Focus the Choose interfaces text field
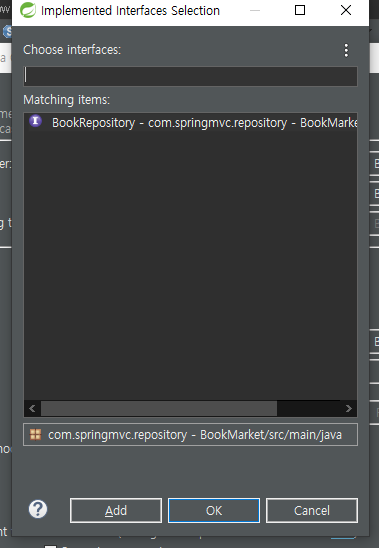 point(191,76)
